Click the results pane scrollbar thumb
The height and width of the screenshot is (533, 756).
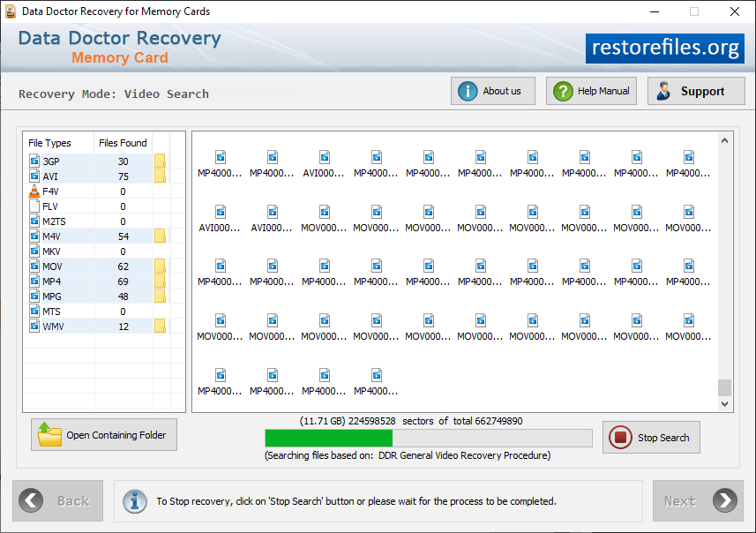click(724, 387)
